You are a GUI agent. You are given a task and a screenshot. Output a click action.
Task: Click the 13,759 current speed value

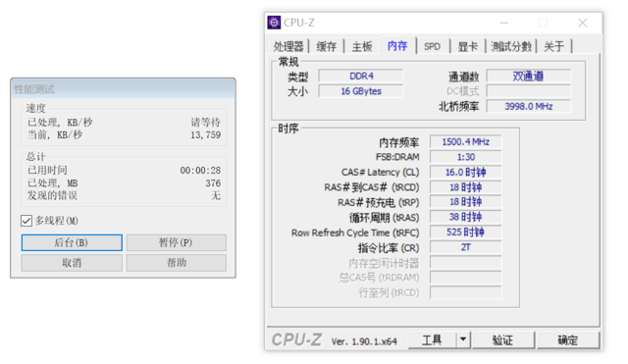205,135
